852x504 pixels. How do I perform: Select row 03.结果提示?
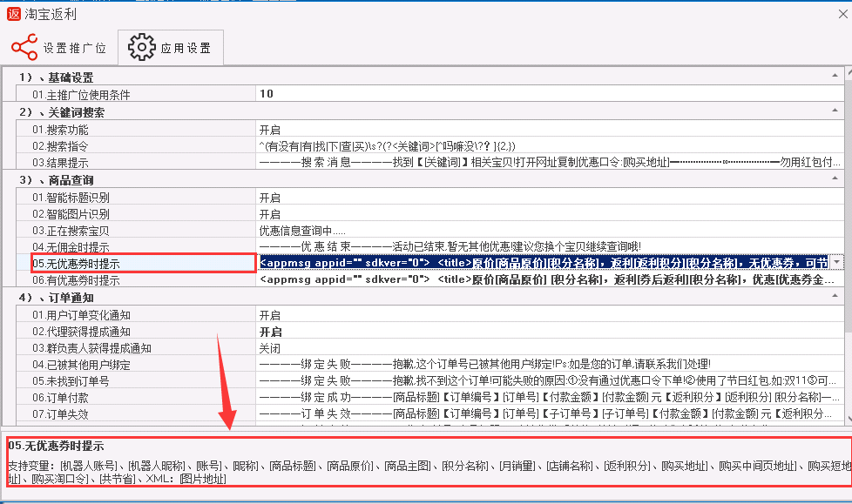(136, 163)
